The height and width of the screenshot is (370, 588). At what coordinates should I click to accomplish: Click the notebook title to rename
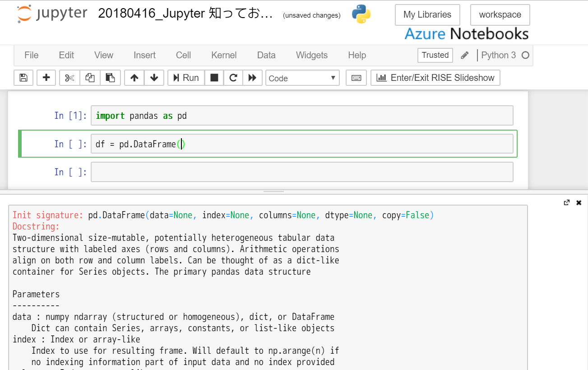pyautogui.click(x=185, y=14)
